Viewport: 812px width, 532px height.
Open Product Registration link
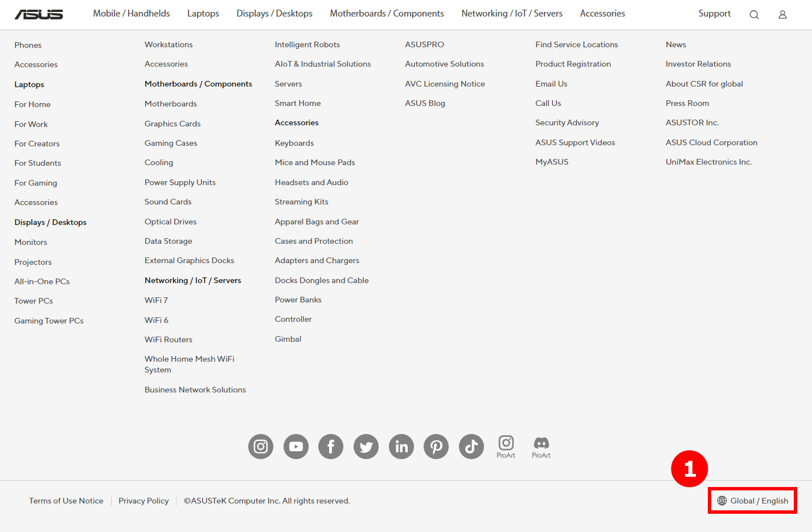coord(573,64)
